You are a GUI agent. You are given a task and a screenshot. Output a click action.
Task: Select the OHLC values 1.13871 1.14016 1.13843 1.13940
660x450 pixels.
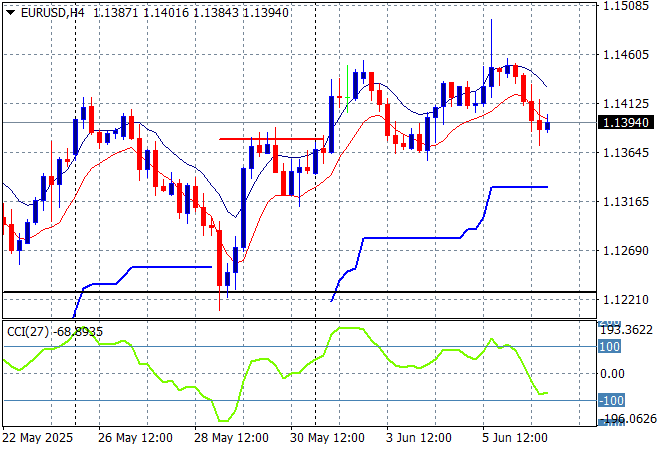pyautogui.click(x=191, y=13)
